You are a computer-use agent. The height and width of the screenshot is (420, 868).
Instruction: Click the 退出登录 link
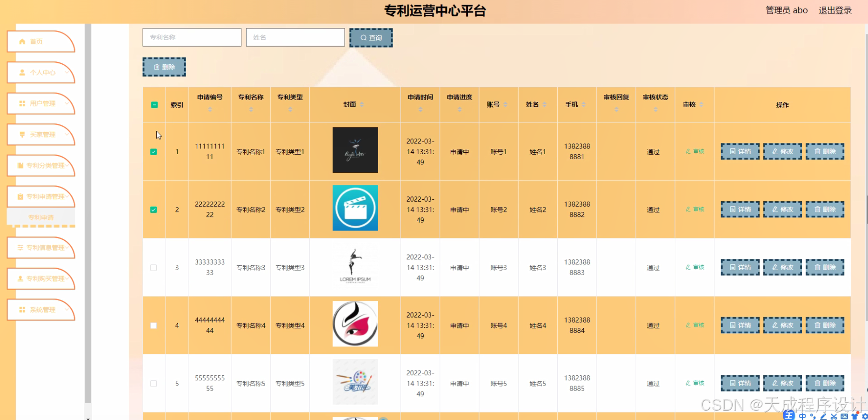pos(835,10)
